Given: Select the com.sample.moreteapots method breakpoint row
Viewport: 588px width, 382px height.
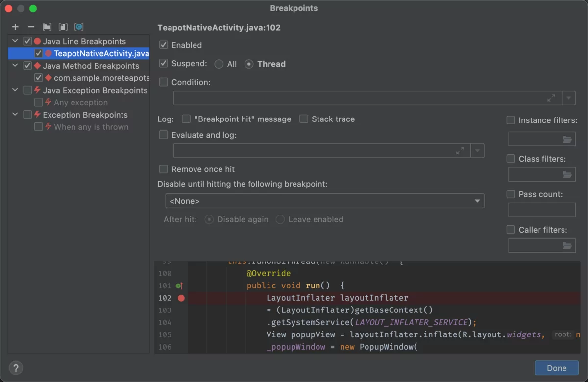Looking at the screenshot, I should pyautogui.click(x=79, y=78).
